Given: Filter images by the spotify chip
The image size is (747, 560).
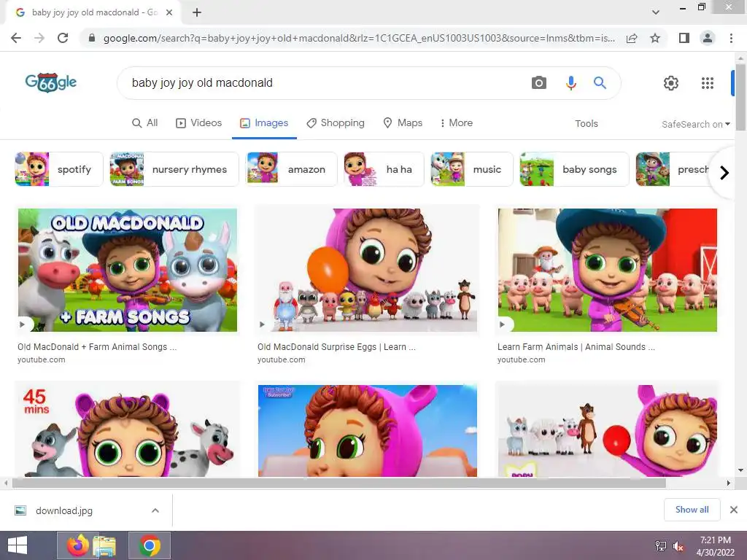Looking at the screenshot, I should point(59,169).
